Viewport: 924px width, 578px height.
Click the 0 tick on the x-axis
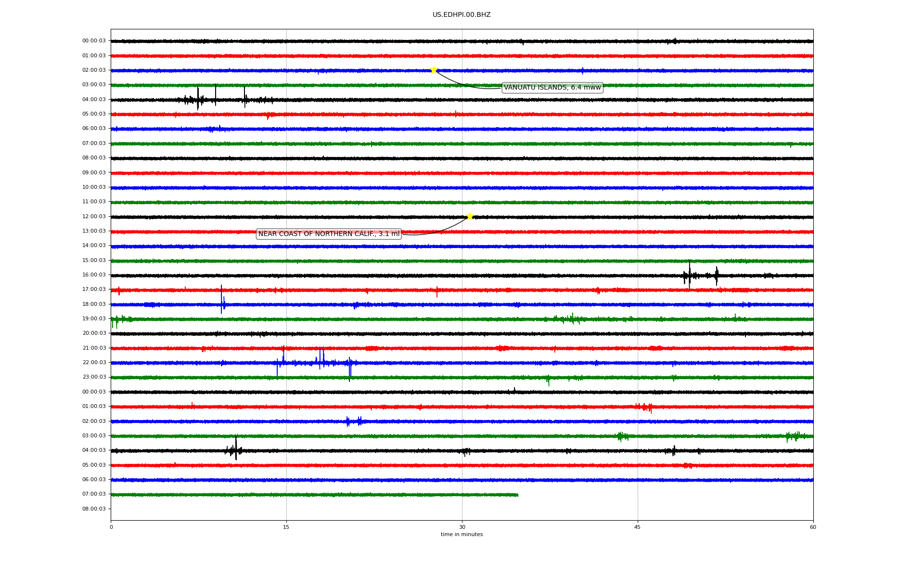[x=111, y=527]
